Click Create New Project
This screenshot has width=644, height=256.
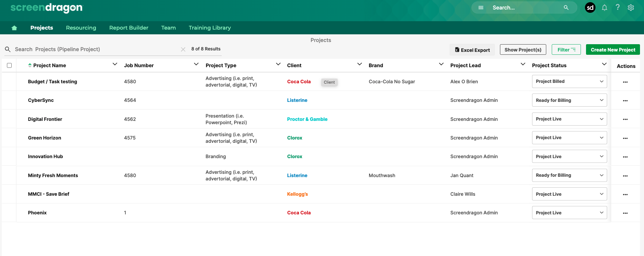click(613, 50)
